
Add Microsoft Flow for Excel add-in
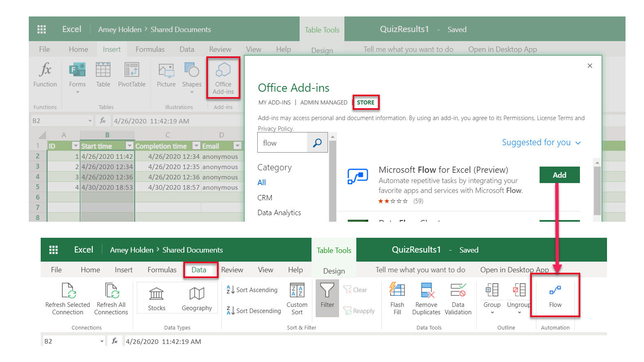point(559,175)
